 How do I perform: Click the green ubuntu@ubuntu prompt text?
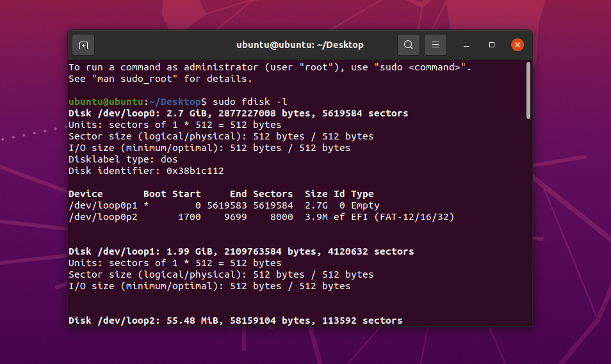[x=106, y=102]
